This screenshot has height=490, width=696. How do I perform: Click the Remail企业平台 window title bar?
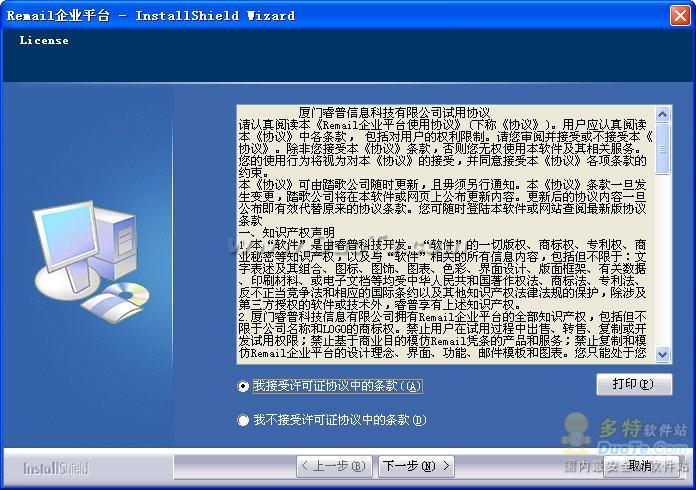point(335,16)
